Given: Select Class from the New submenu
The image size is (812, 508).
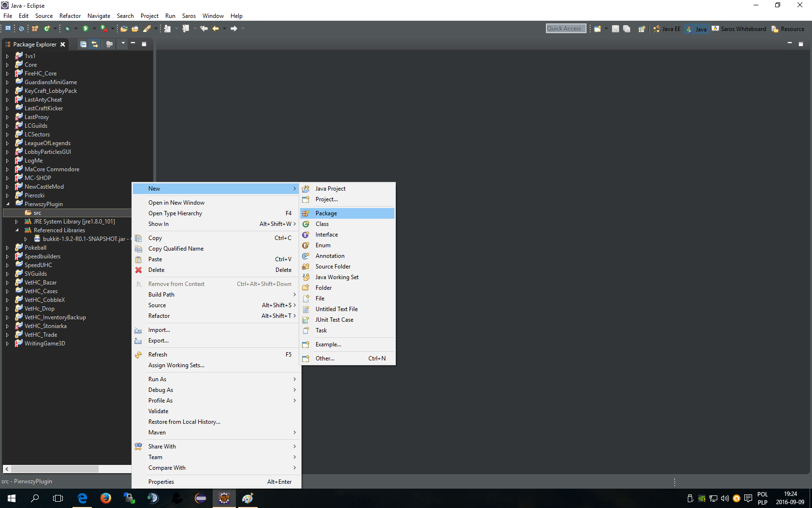Looking at the screenshot, I should pos(322,224).
